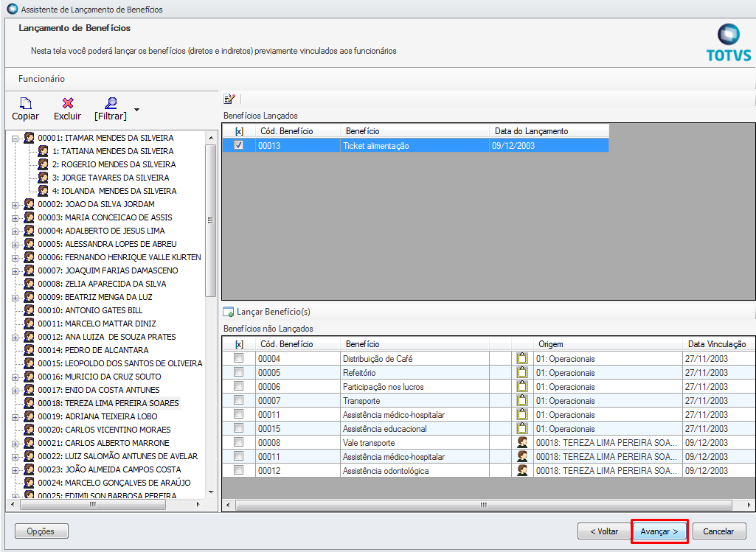
Task: Expand the 00002 JOAO DA SILVA JORDAM node
Action: click(15, 205)
